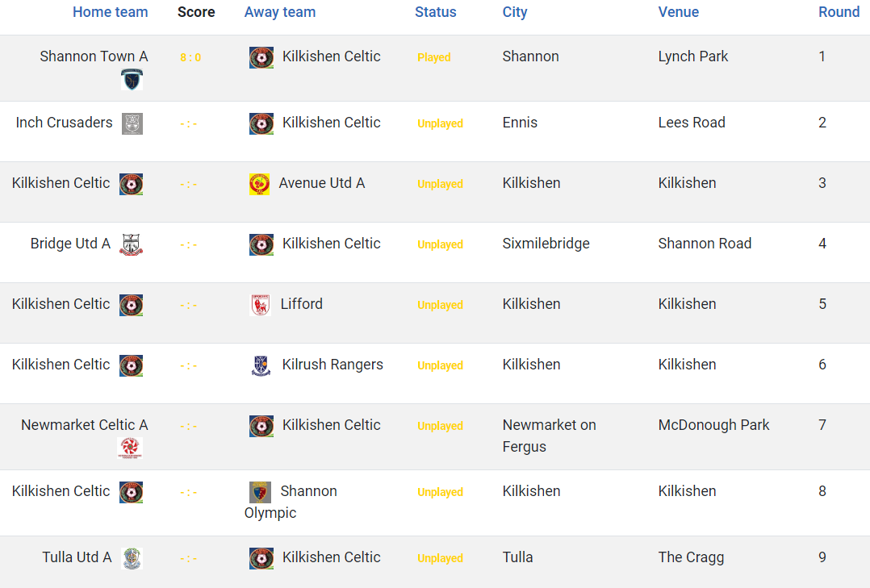This screenshot has width=870, height=588.
Task: Click the Played status in round 1
Action: (434, 57)
